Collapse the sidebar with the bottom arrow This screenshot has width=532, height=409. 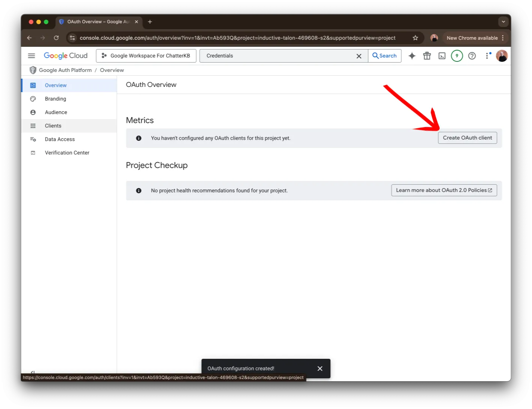click(33, 372)
